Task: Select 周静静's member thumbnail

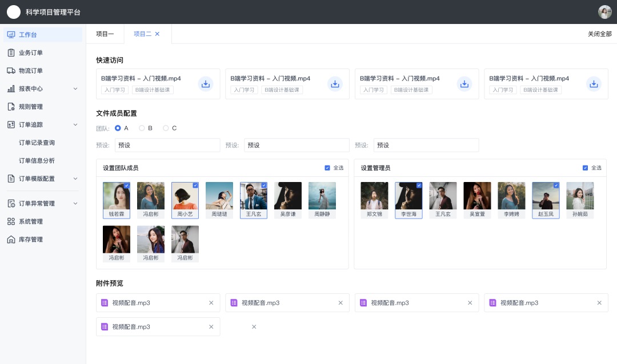Action: point(322,200)
